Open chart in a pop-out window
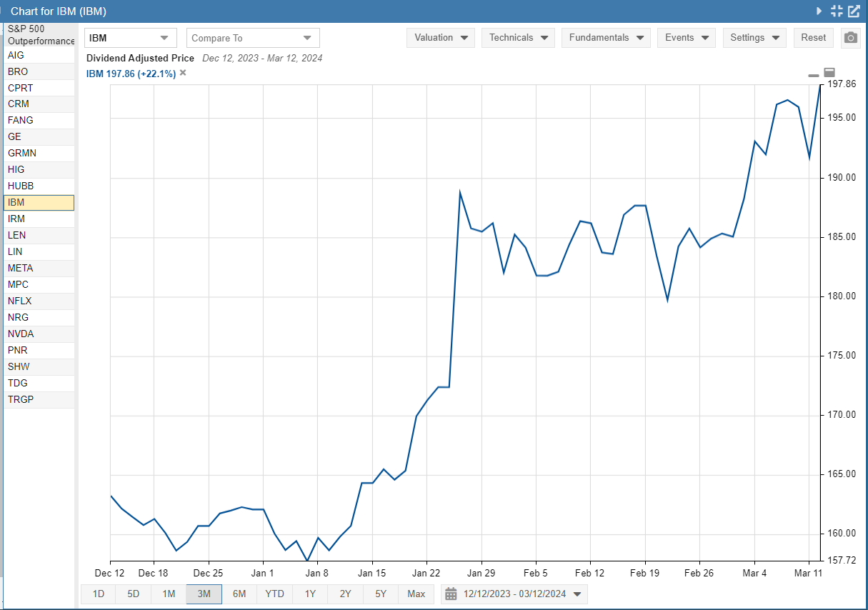Image resolution: width=868 pixels, height=610 pixels. point(854,11)
